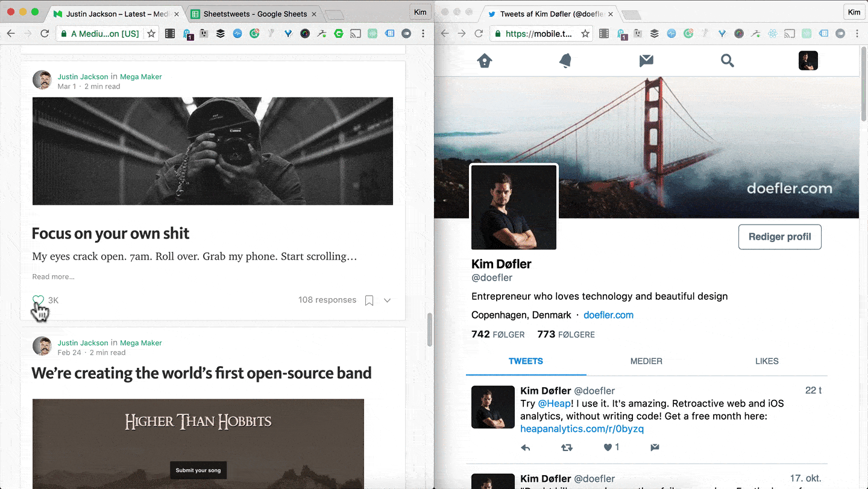
Task: Go forward in the Twitter browser window
Action: click(x=462, y=34)
